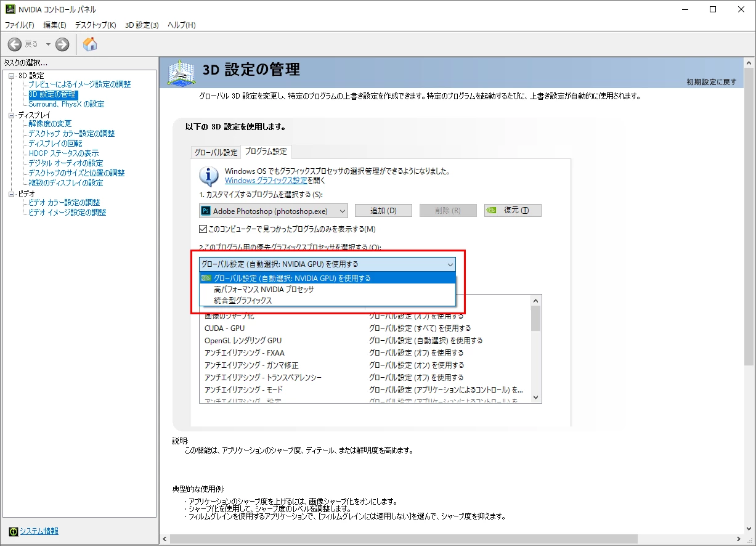This screenshot has width=756, height=546.
Task: Collapse the ディスプレイ tree node
Action: [12, 115]
